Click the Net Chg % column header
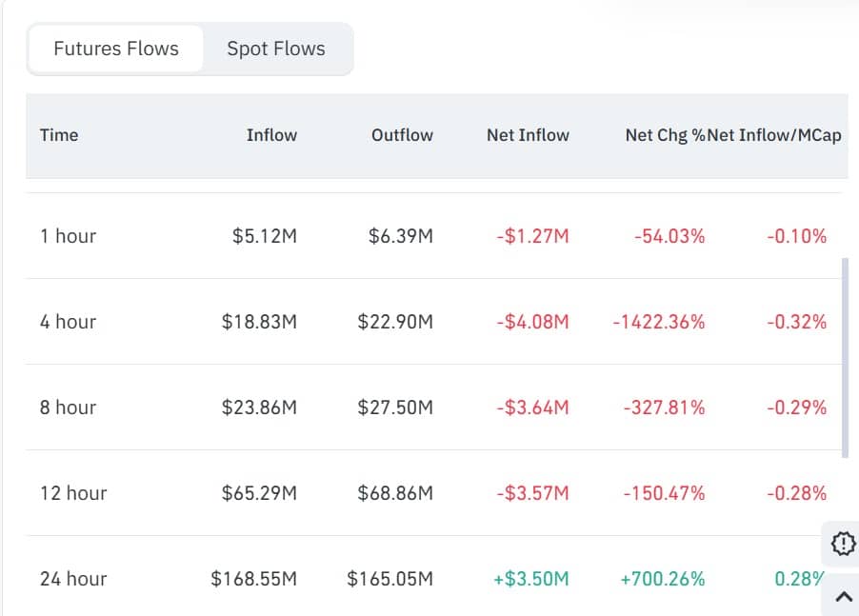This screenshot has height=616, width=859. coord(664,135)
